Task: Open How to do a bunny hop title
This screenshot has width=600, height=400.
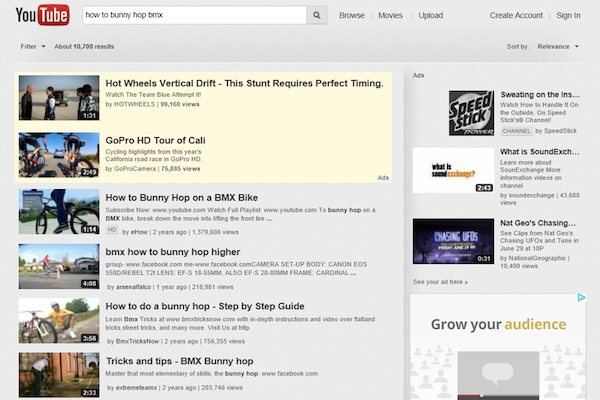Action: coord(205,306)
